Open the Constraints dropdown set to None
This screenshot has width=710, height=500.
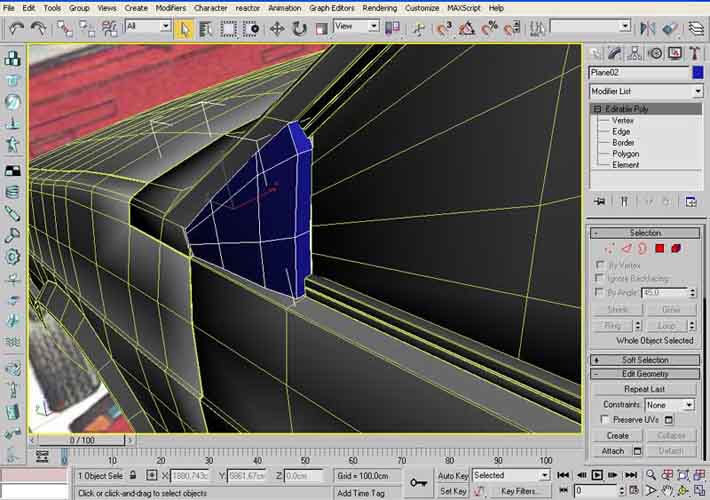click(x=669, y=404)
